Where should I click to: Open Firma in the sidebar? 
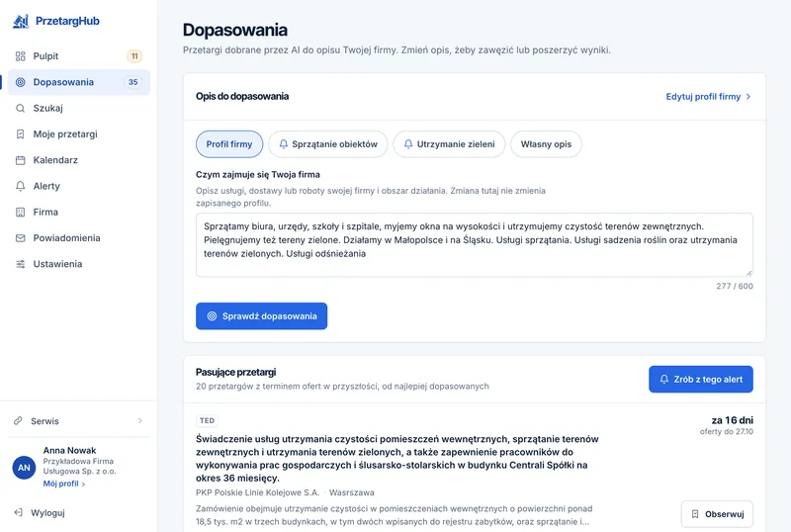coord(79,212)
